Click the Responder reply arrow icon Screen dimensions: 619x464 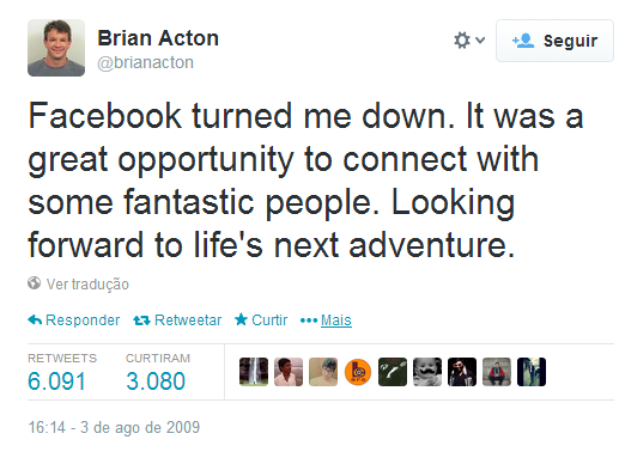35,320
